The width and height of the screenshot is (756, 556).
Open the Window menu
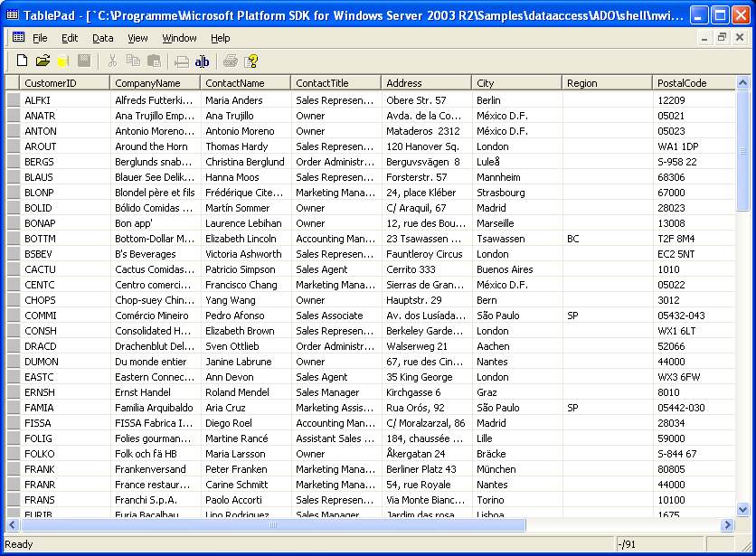coord(179,38)
